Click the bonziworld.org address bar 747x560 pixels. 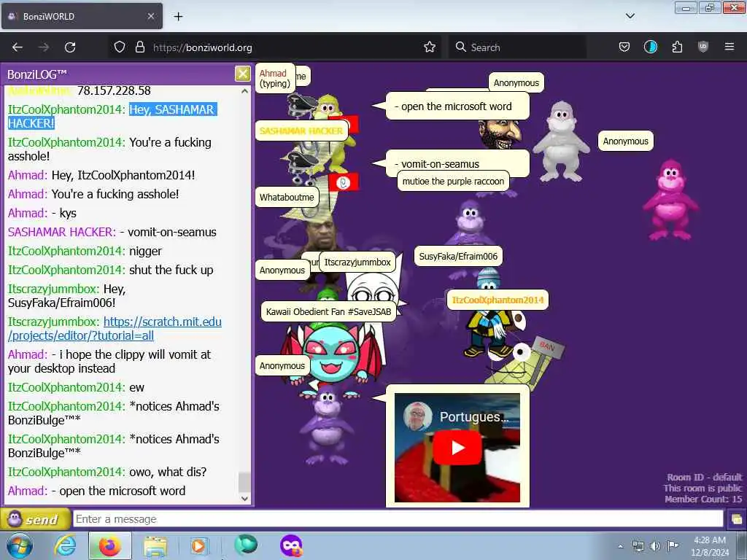[x=274, y=47]
